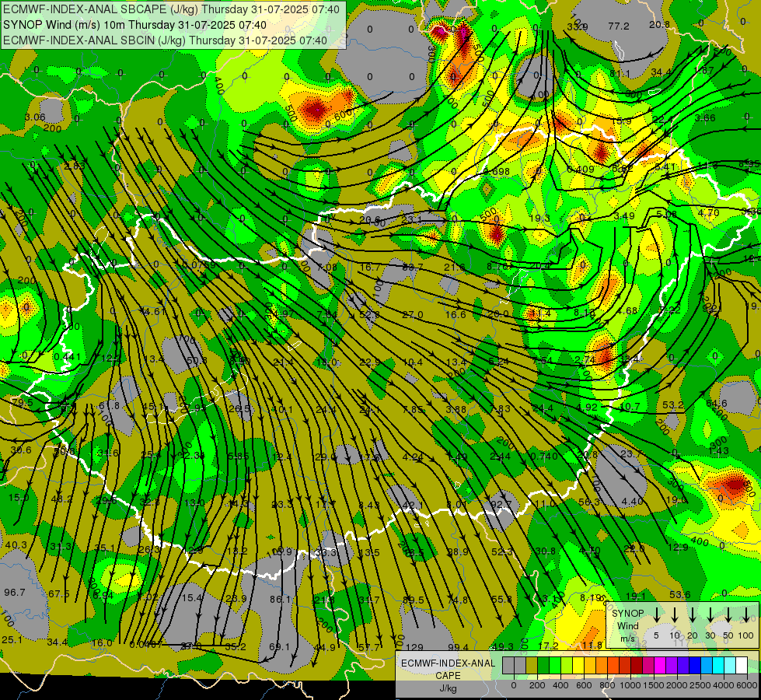Click the map value '0.698'
Image resolution: width=761 pixels, height=700 pixels.
pyautogui.click(x=496, y=171)
